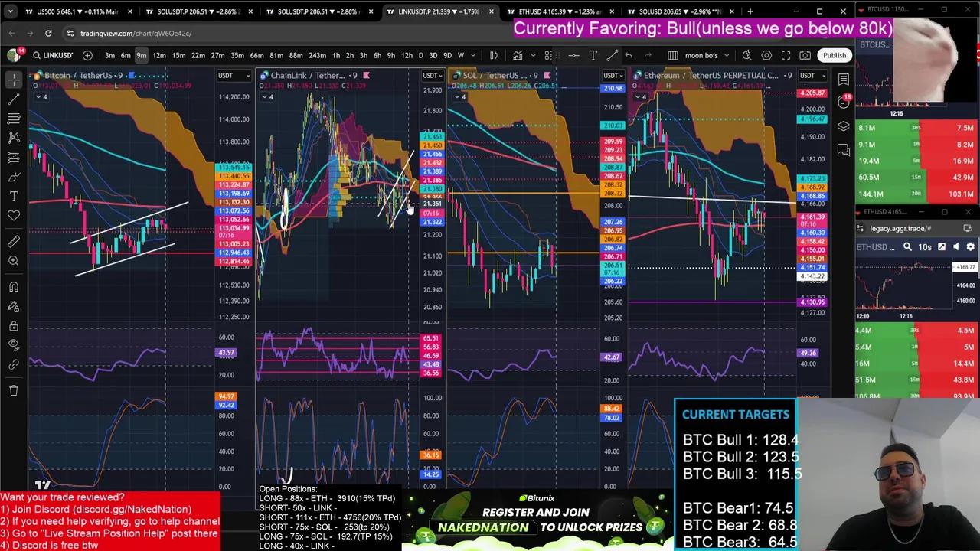Open the chat icon in right sidebar
The image size is (980, 551).
coord(843,150)
